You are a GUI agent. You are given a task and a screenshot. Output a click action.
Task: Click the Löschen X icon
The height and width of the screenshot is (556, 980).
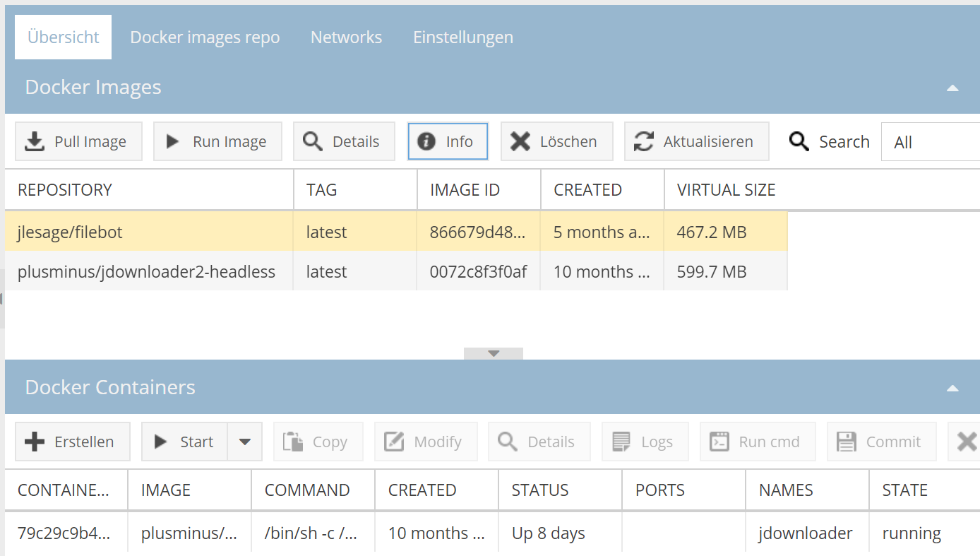tap(520, 141)
